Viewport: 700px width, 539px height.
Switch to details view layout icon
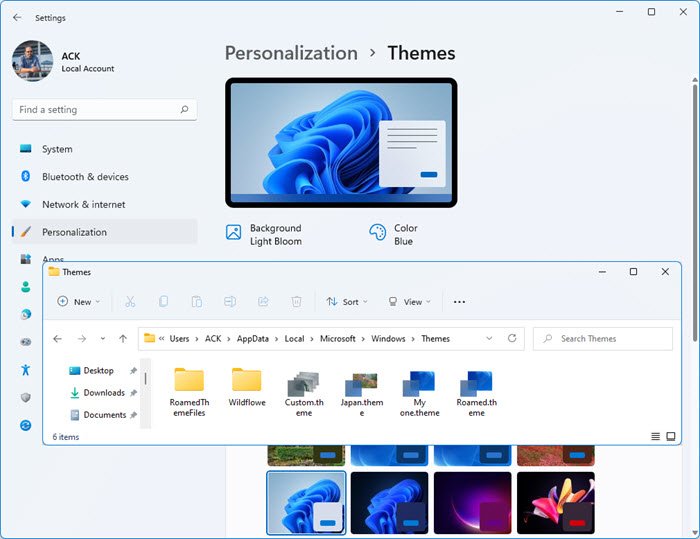[656, 437]
